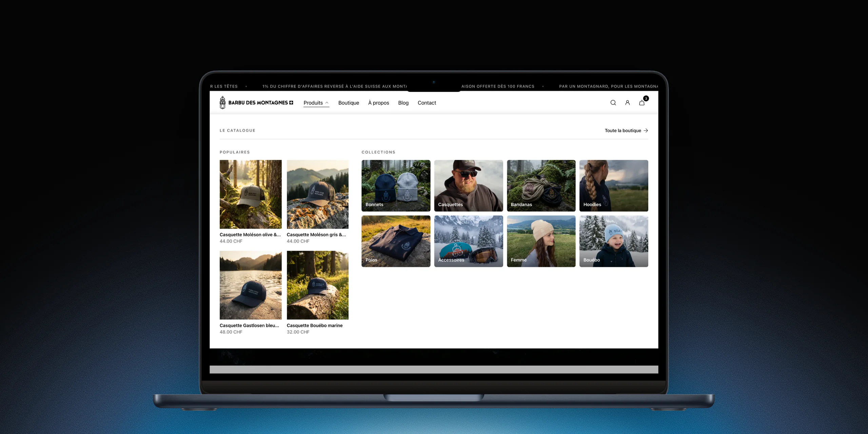This screenshot has height=434, width=868.
Task: Open the Casquette Gastlosen bleu product image
Action: click(251, 285)
